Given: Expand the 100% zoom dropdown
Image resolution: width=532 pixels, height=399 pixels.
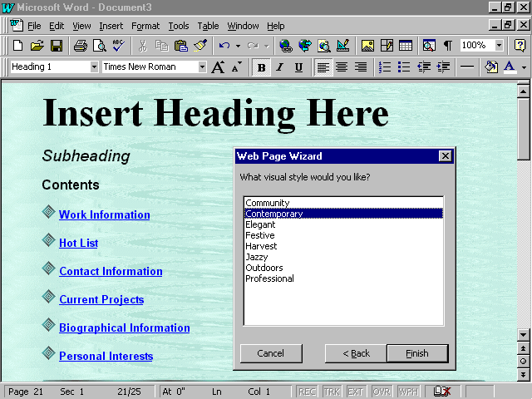Looking at the screenshot, I should coord(499,45).
